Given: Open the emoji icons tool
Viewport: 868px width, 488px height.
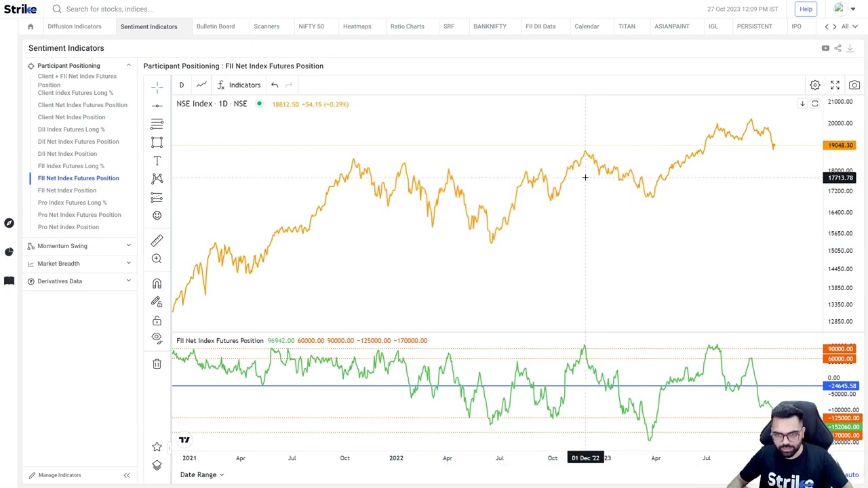Looking at the screenshot, I should pyautogui.click(x=157, y=216).
